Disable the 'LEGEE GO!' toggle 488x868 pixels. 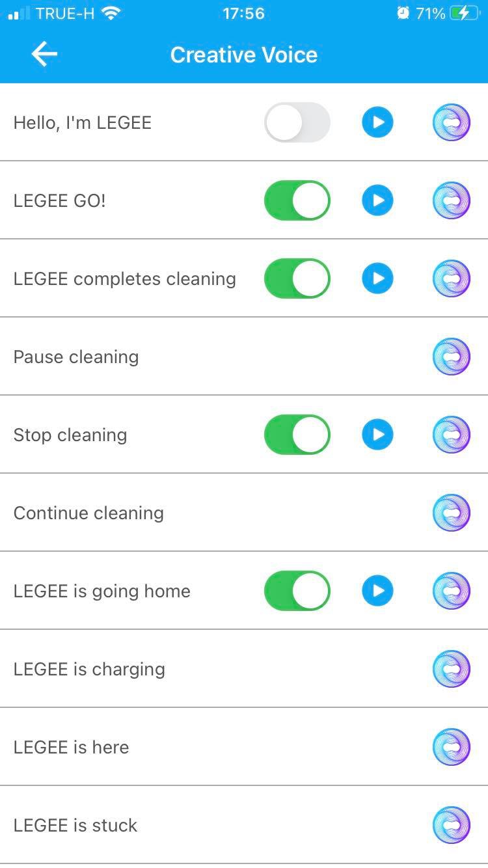[297, 200]
